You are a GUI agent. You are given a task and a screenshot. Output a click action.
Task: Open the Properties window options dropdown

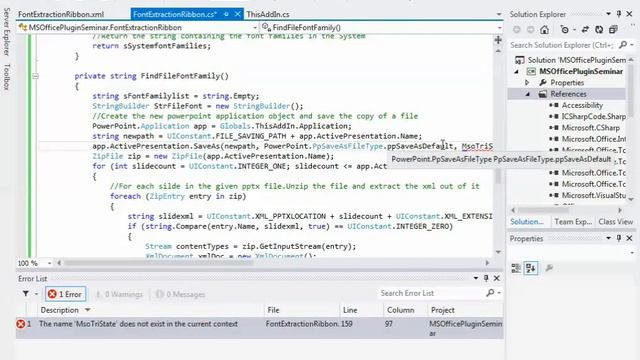pyautogui.click(x=608, y=238)
